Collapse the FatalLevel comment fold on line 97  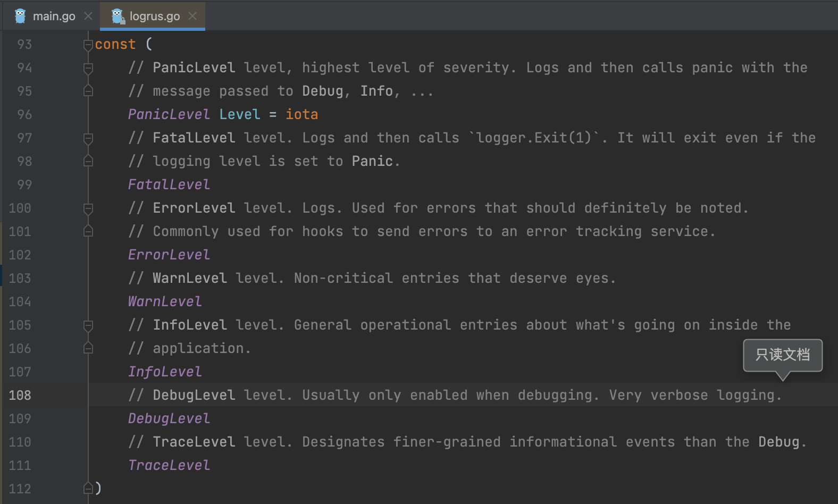coord(88,138)
